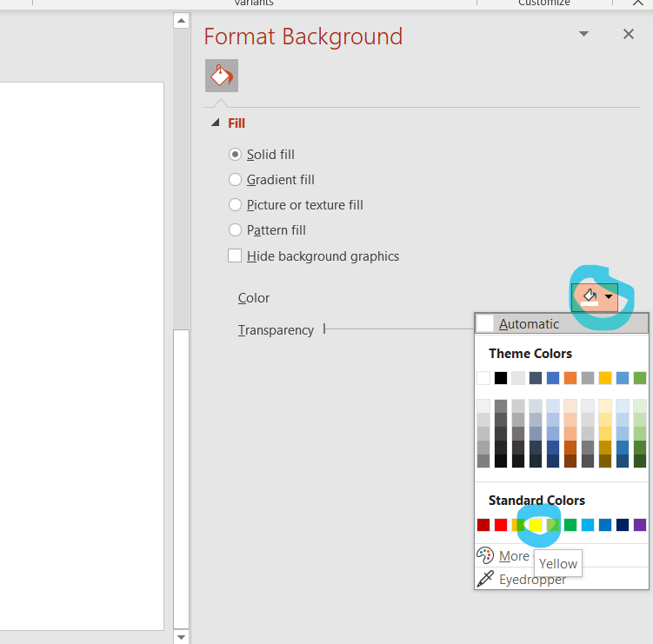Choose Automatic color option
The image size is (653, 644).
coord(529,324)
